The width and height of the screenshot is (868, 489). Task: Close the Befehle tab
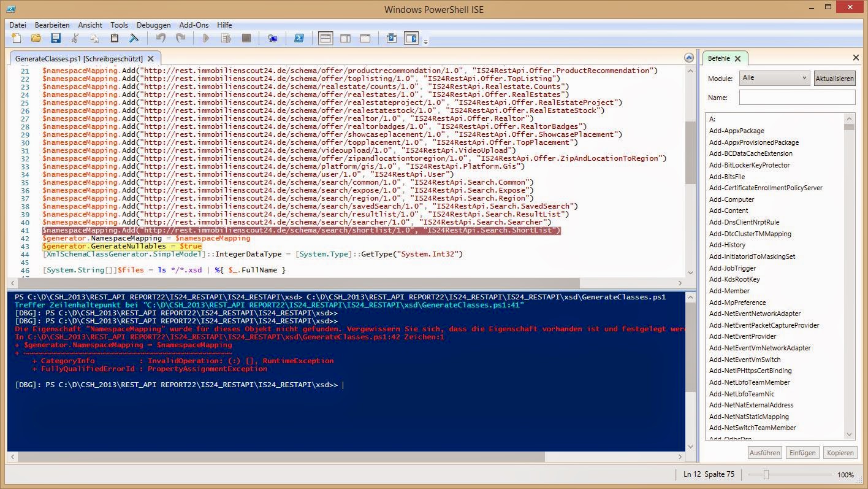point(738,59)
